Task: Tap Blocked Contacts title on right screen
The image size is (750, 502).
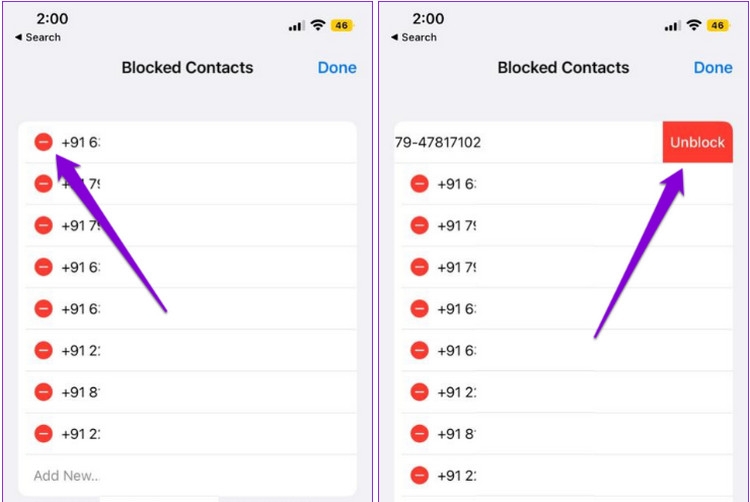Action: (x=563, y=68)
